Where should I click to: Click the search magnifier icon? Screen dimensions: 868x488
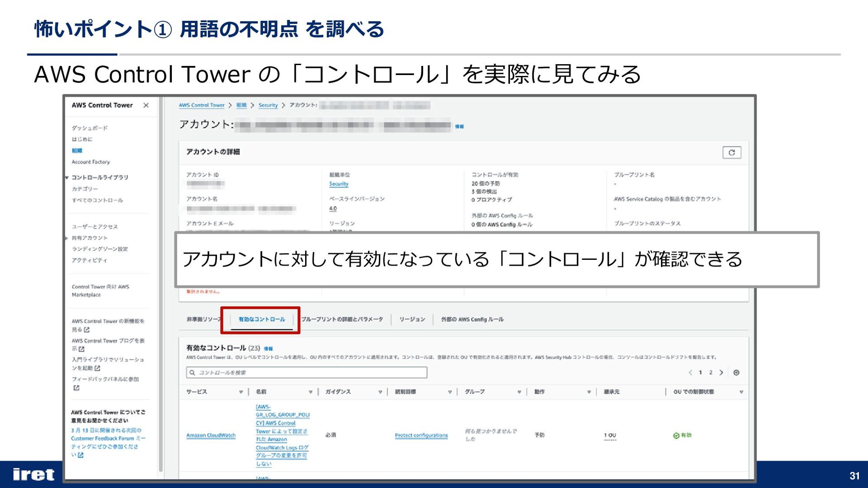point(193,373)
